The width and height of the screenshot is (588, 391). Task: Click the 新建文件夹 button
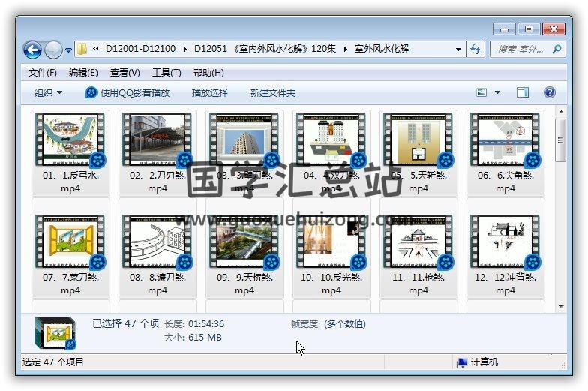pos(273,93)
